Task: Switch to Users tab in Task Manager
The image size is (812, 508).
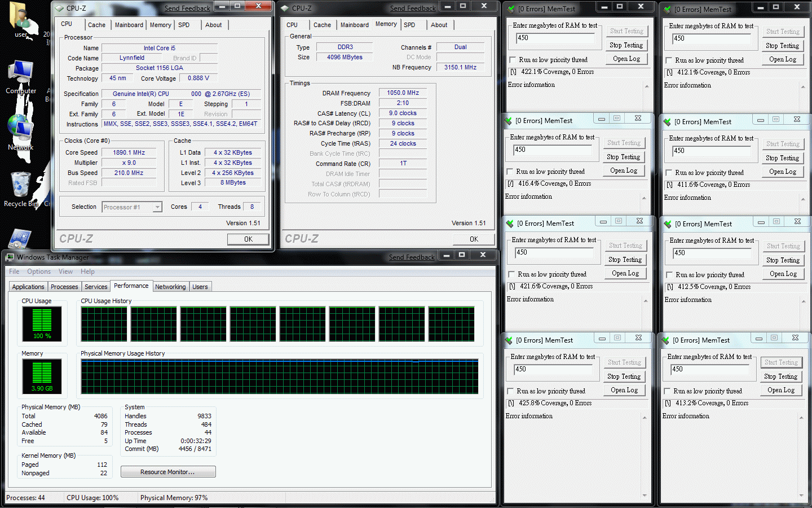Action: click(x=200, y=287)
